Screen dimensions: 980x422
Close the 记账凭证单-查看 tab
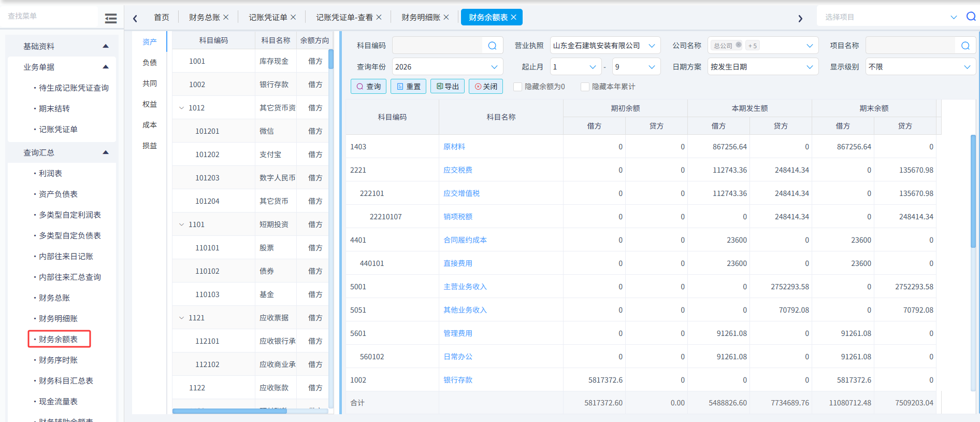379,17
